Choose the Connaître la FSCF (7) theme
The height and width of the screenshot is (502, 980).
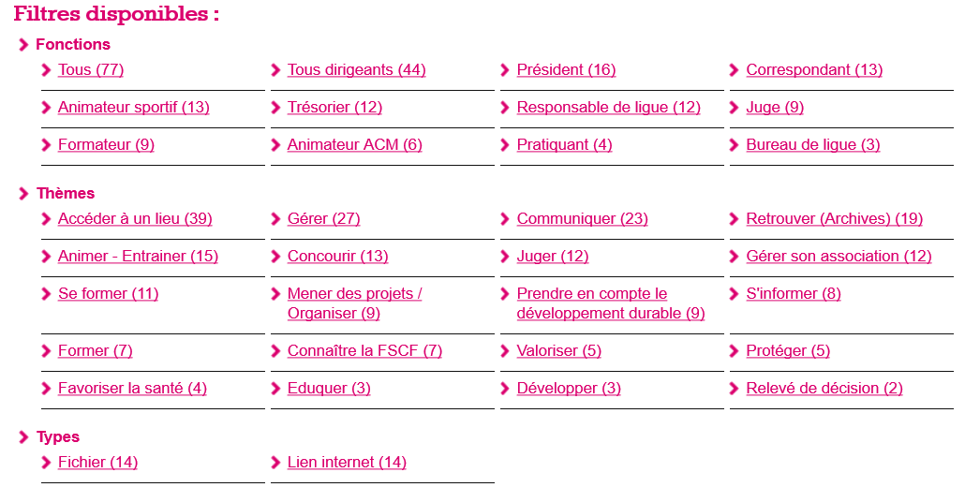point(364,350)
